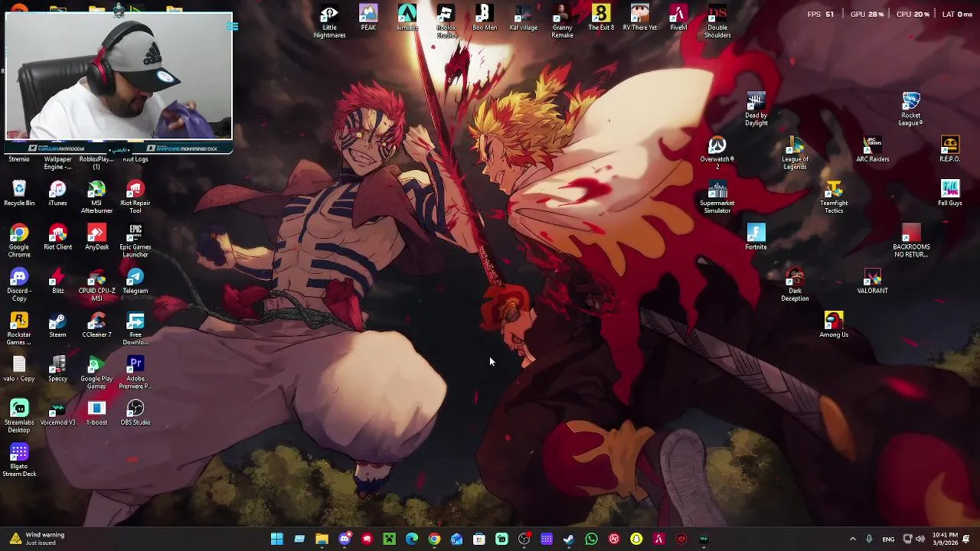Launch Roblox Studio shortcut
The width and height of the screenshot is (980, 551).
coord(446,21)
